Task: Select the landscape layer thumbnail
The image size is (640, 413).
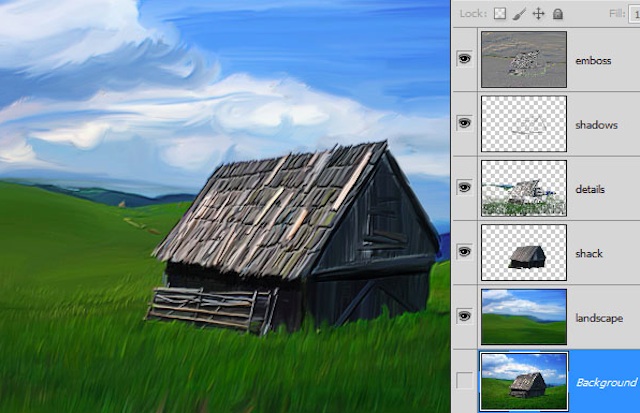Action: [523, 317]
